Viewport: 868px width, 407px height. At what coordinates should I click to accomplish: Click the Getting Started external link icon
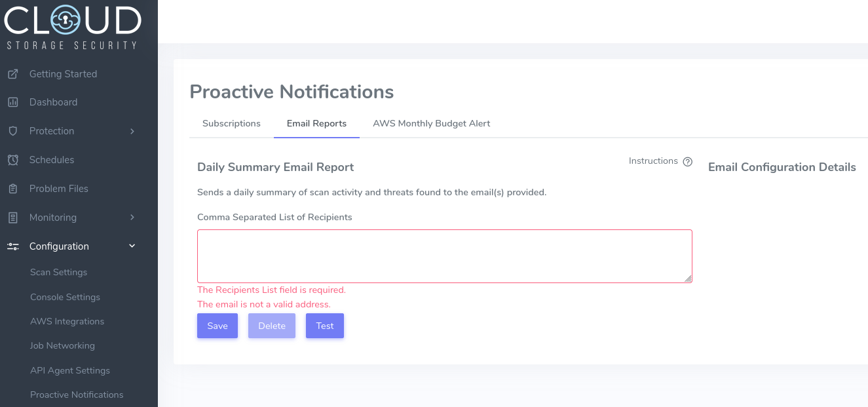tap(12, 74)
